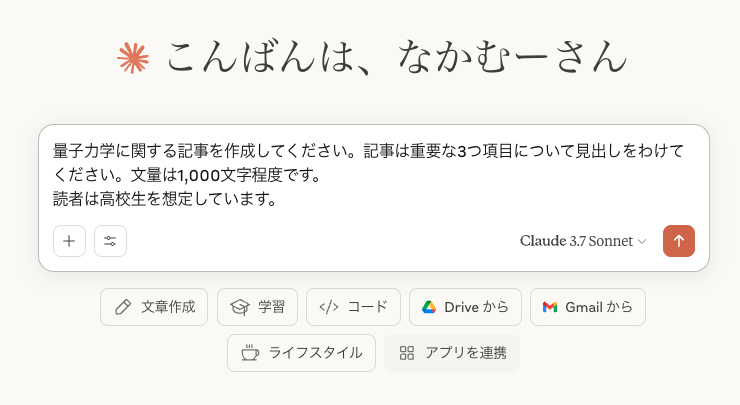Expand the chevron next to Claude 3.7 Sonnet
Image resolution: width=740 pixels, height=405 pixels.
pyautogui.click(x=642, y=242)
